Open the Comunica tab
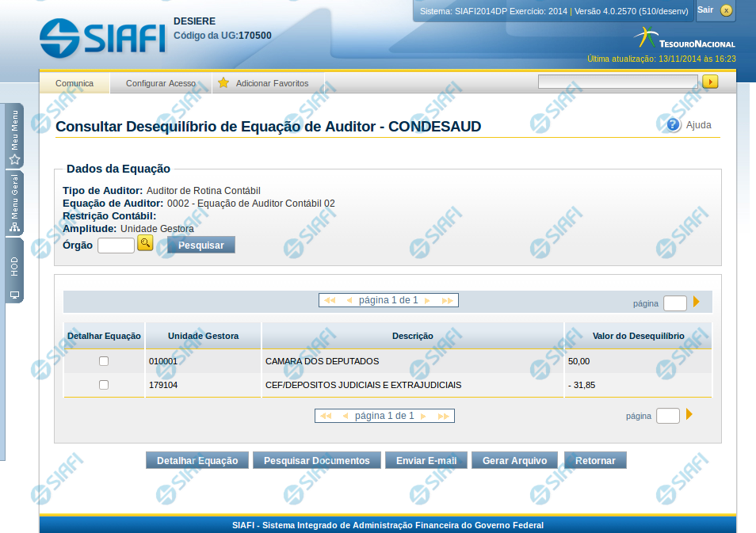Viewport: 756px width, 533px height. pos(74,83)
